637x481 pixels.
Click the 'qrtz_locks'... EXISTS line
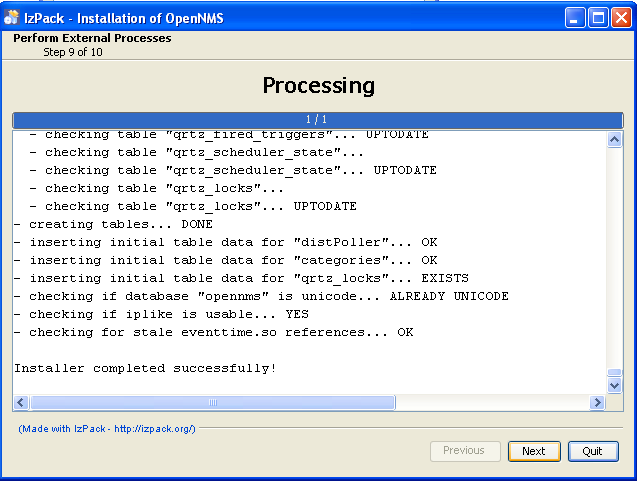[241, 278]
